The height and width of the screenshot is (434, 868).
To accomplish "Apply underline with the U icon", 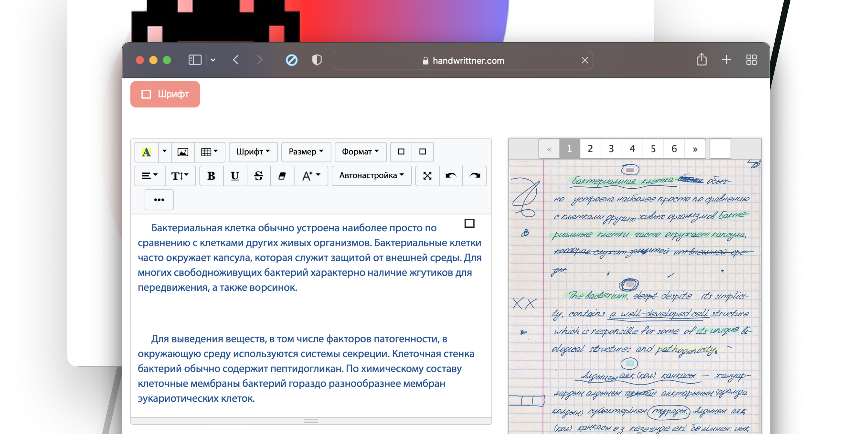I will 235,176.
